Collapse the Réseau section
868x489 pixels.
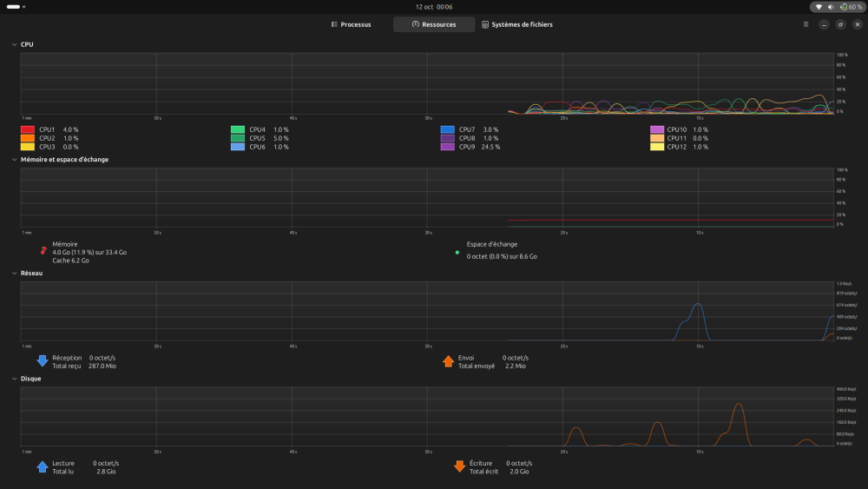[13, 274]
